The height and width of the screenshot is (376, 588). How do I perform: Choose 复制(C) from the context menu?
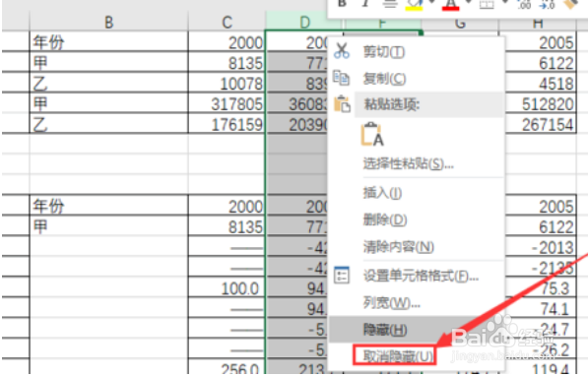(417, 79)
